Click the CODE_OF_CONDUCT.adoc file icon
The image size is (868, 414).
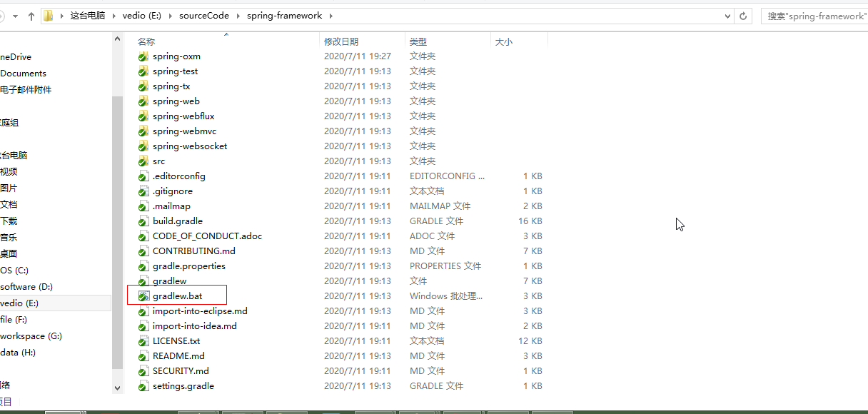143,236
